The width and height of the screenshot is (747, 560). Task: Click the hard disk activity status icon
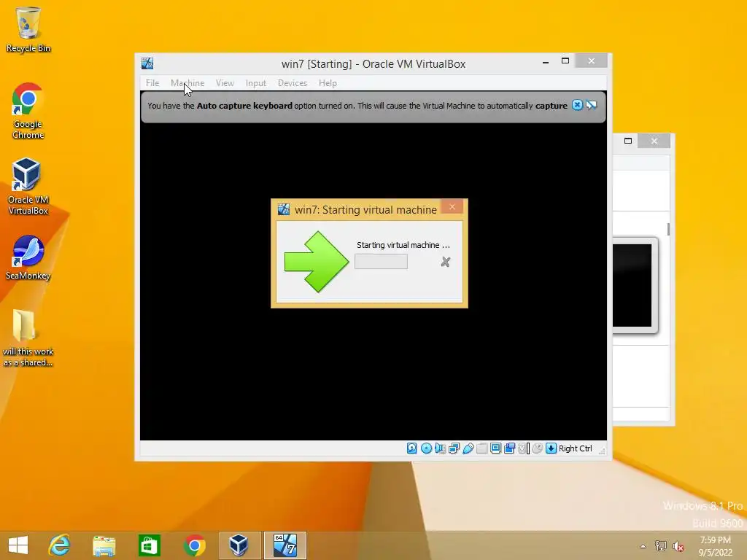coord(412,448)
